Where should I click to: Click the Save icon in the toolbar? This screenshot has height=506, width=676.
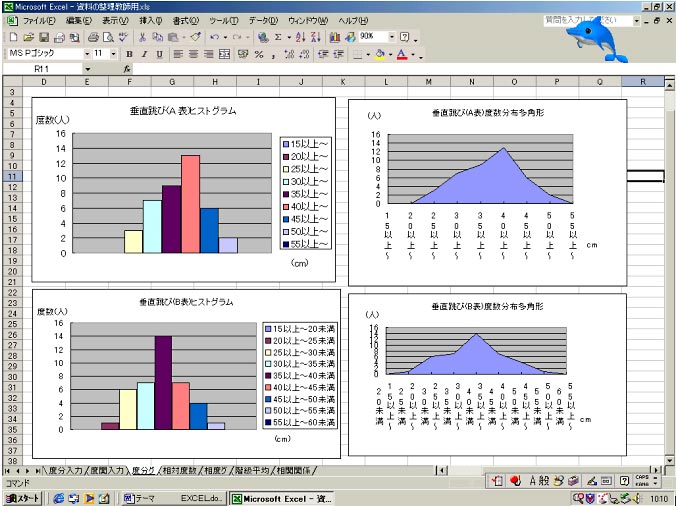click(43, 37)
